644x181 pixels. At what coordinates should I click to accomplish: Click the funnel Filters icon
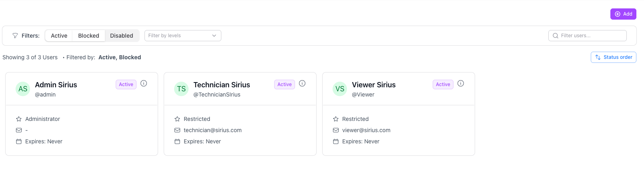tap(15, 36)
